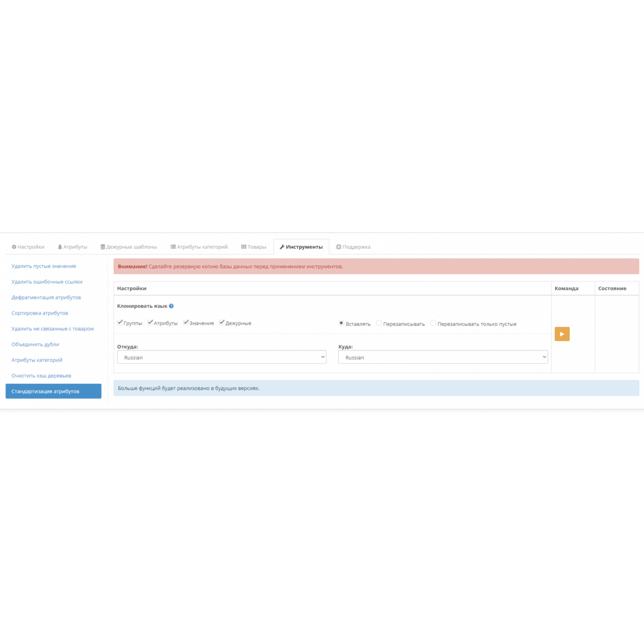
Task: Click Объединить дубли in the sidebar
Action: tap(35, 345)
